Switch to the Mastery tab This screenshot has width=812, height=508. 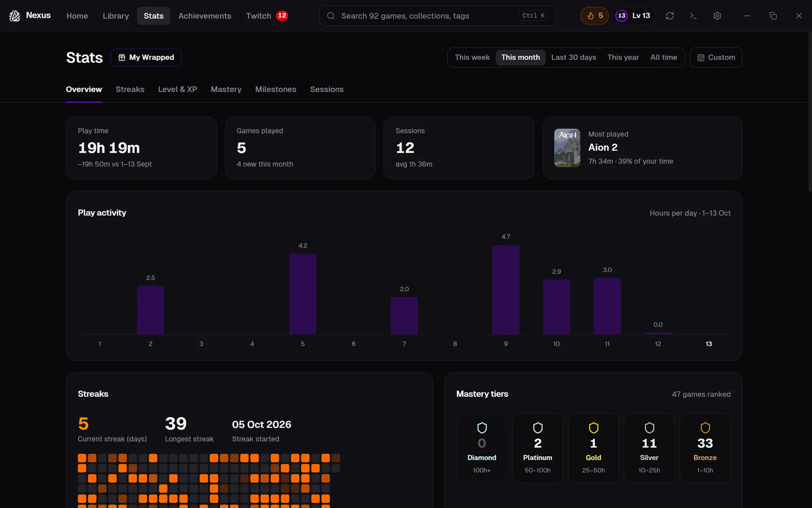click(226, 89)
